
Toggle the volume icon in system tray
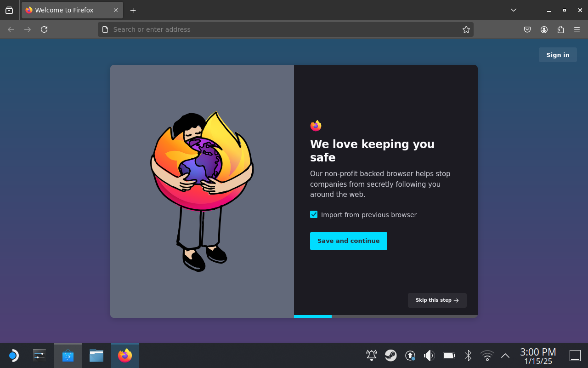[429, 355]
